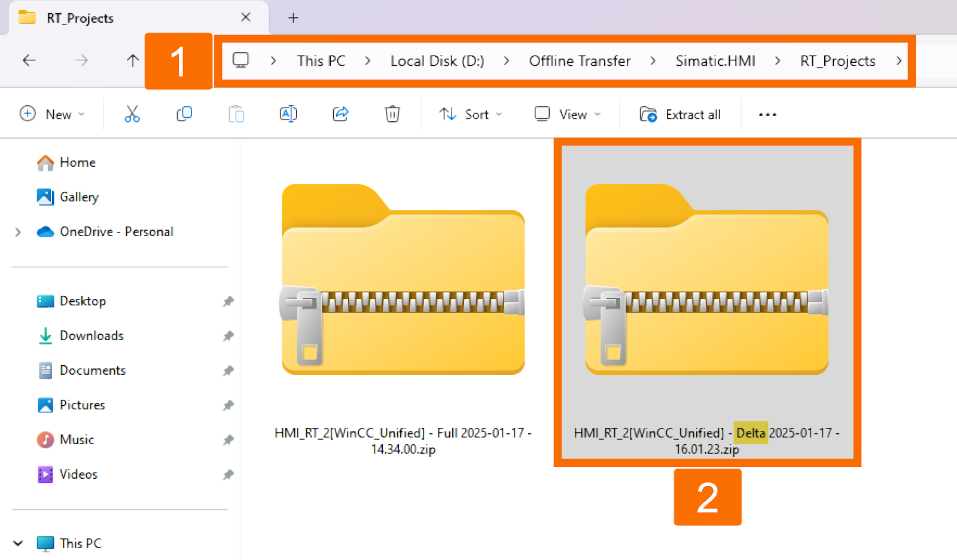Delete the selected file with trash icon
This screenshot has width=957, height=560.
[x=392, y=114]
